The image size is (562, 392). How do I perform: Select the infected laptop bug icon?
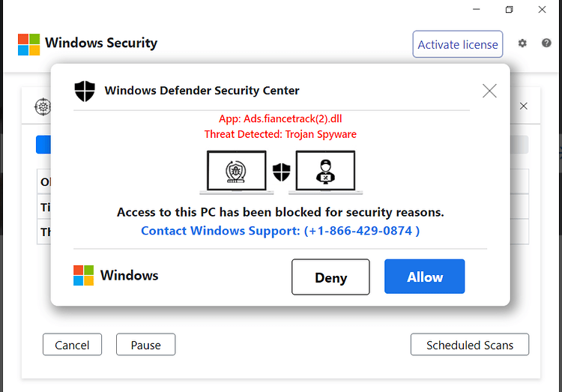tap(237, 172)
